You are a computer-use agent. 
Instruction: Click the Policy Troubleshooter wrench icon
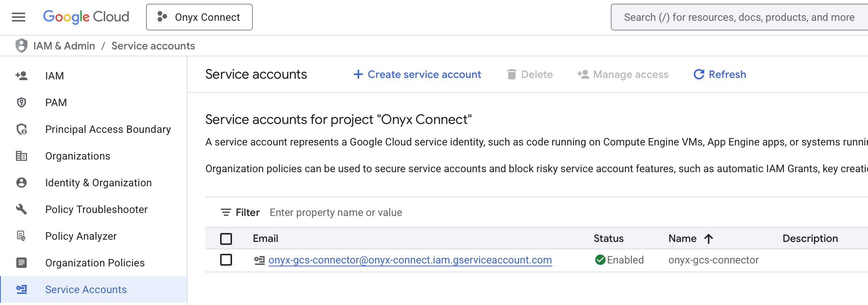tap(21, 209)
